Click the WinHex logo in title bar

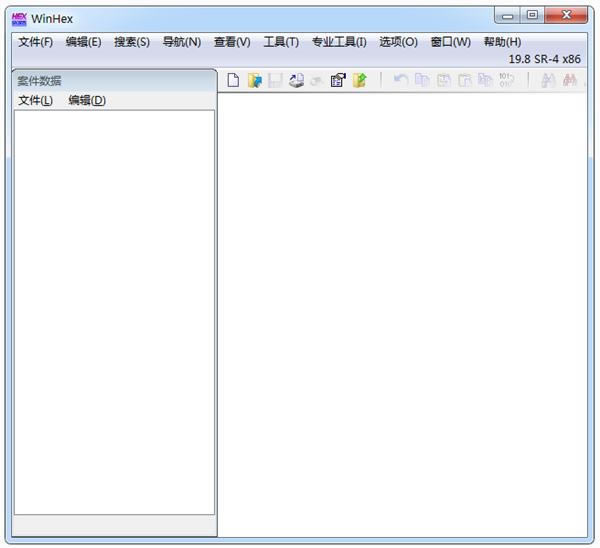pos(19,19)
